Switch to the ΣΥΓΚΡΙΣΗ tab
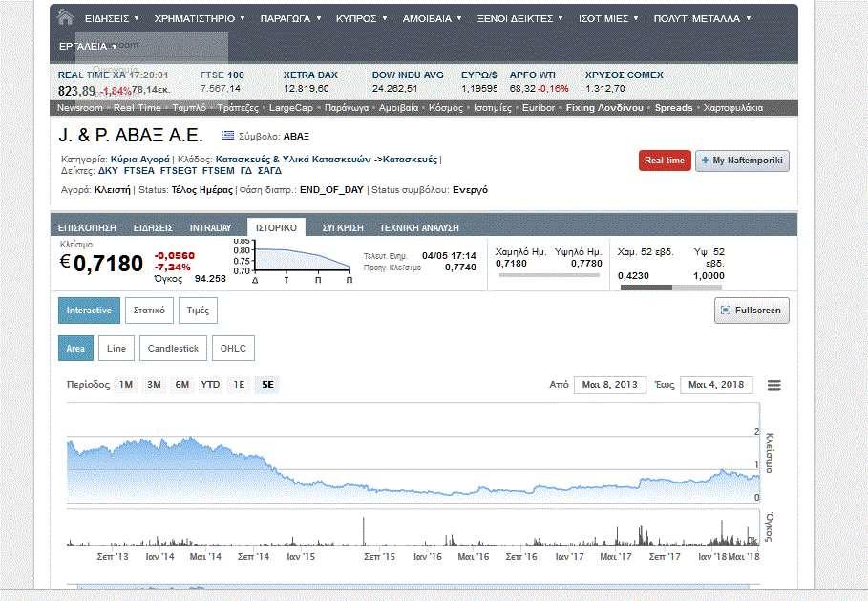 click(x=343, y=227)
